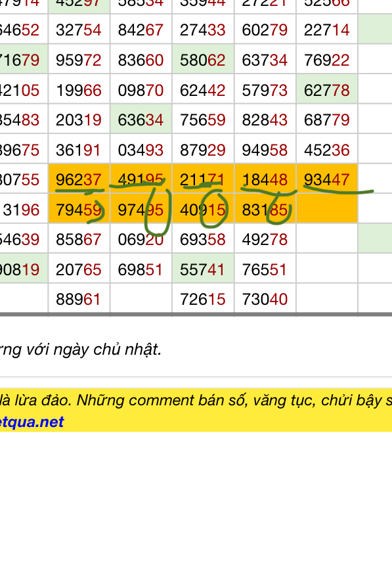This screenshot has width=392, height=584.
Task: Click the empty orange cell under 93447
Action: (x=327, y=208)
